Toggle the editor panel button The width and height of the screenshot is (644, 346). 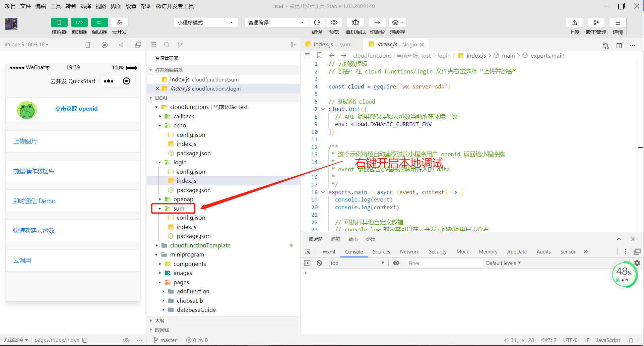79,22
